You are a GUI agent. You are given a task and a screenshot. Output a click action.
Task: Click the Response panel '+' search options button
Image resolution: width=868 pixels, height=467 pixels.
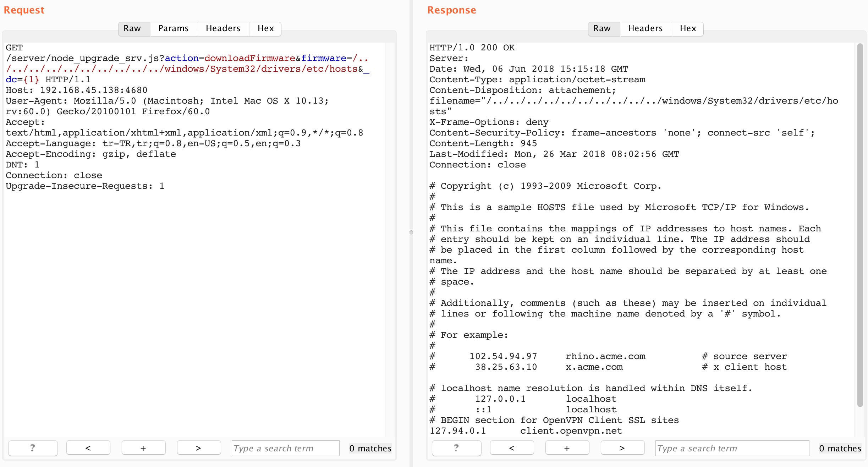click(x=567, y=448)
